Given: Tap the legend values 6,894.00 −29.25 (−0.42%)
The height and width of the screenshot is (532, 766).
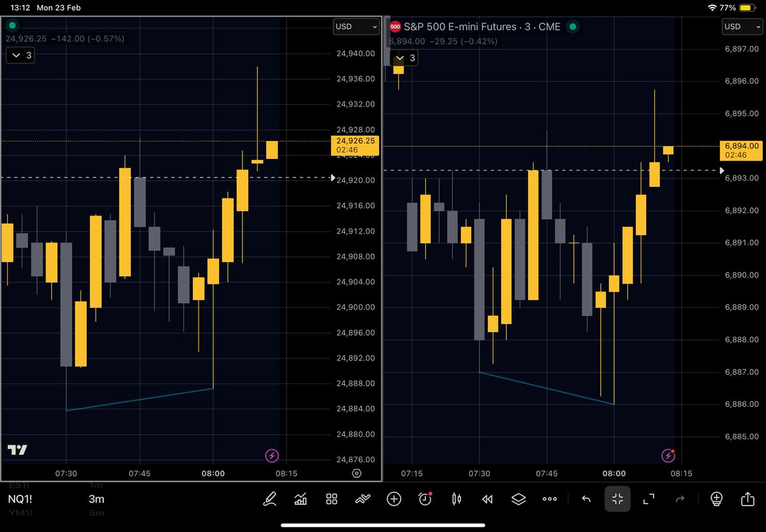Looking at the screenshot, I should (x=444, y=41).
